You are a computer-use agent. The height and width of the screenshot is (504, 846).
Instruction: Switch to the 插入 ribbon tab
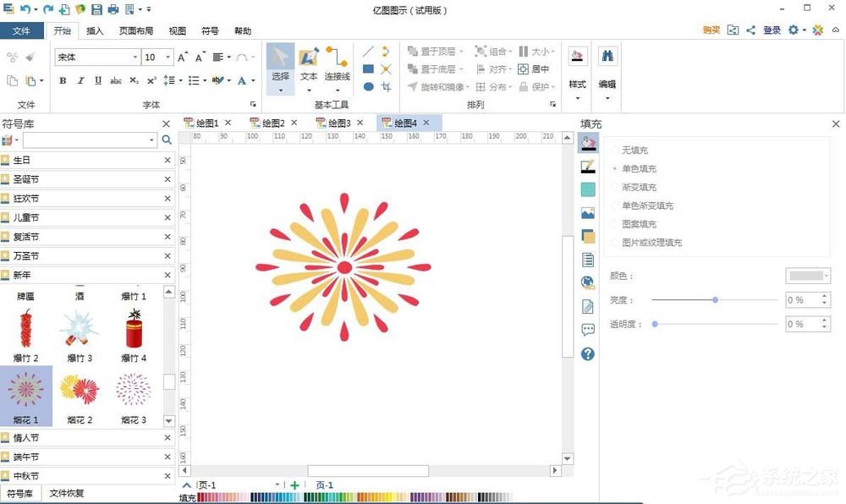click(94, 30)
